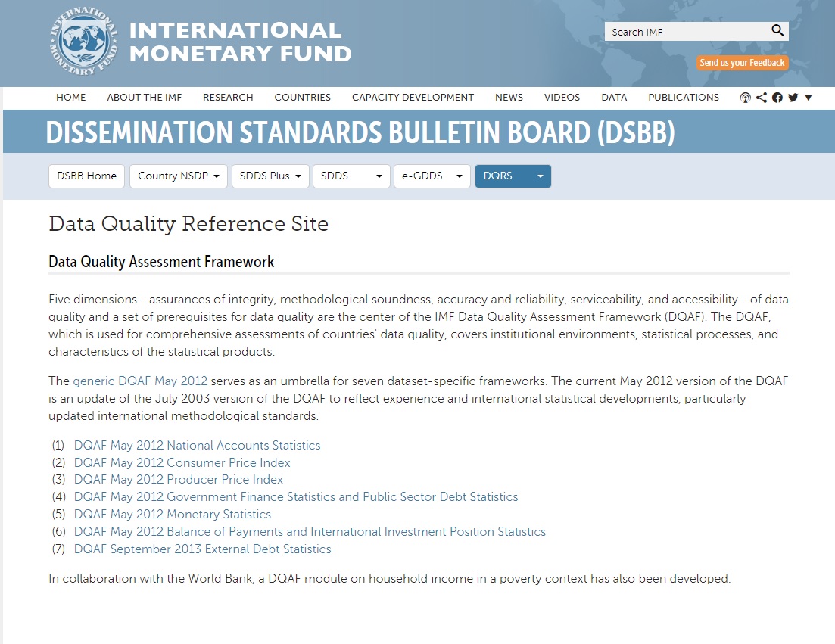
Task: Click the DSBB Home button
Action: pos(87,176)
